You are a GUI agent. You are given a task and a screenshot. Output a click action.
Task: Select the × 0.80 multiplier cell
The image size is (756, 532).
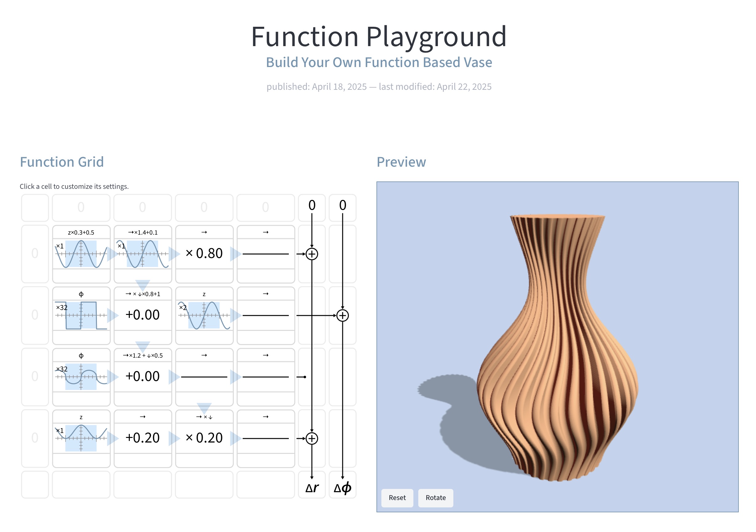pos(204,254)
